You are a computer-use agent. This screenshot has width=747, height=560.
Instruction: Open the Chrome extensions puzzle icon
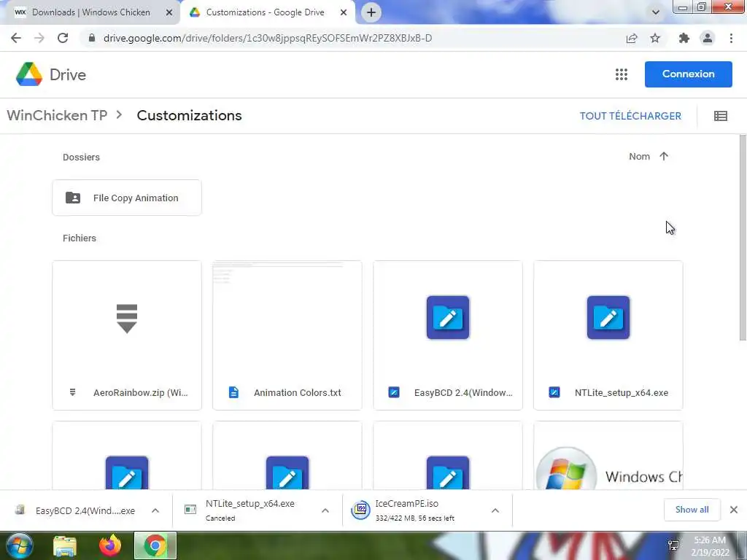click(684, 38)
